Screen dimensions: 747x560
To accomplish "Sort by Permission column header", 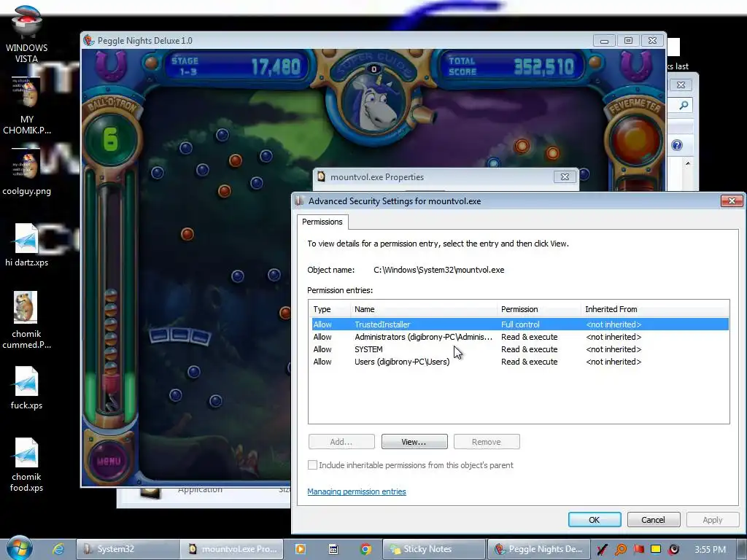I will coord(538,309).
